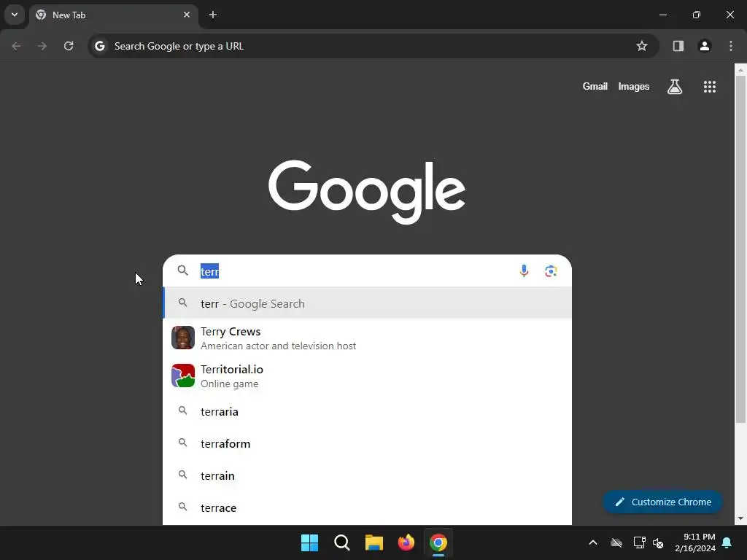Click the magnifier icon beside terraform
This screenshot has height=560, width=747.
click(183, 443)
